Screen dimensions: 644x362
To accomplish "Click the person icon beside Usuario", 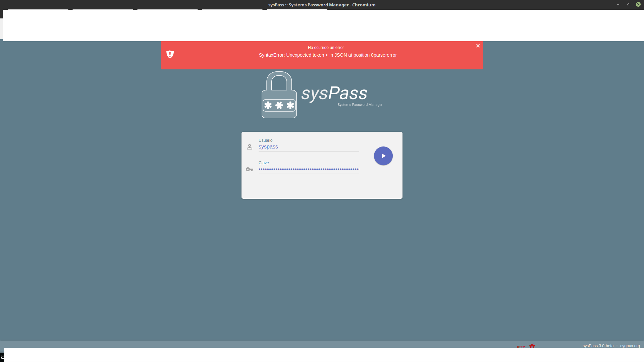I will pyautogui.click(x=250, y=147).
